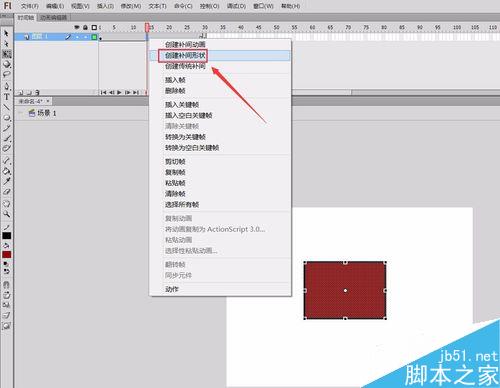
Task: Select the Subselection tool
Action: (6, 43)
